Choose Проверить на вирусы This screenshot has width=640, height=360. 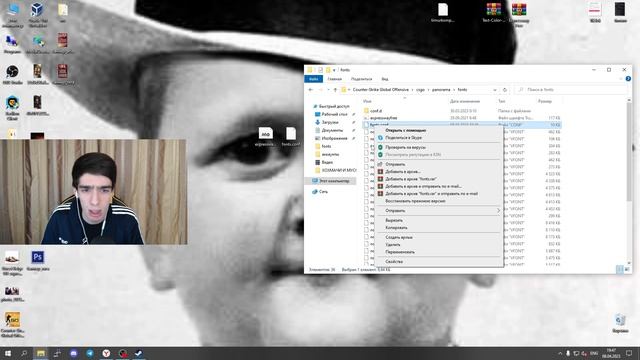(406, 147)
